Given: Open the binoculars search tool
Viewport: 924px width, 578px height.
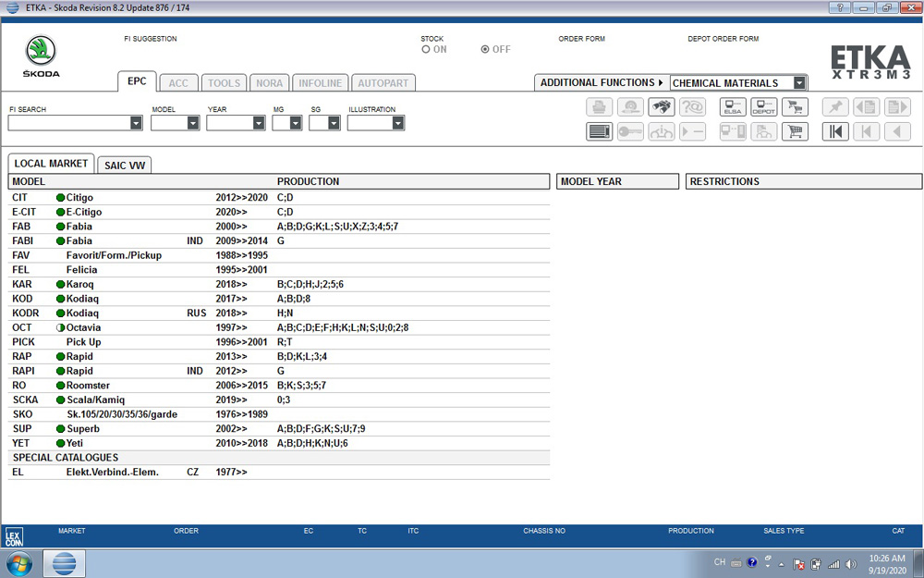Looking at the screenshot, I should coord(662,106).
